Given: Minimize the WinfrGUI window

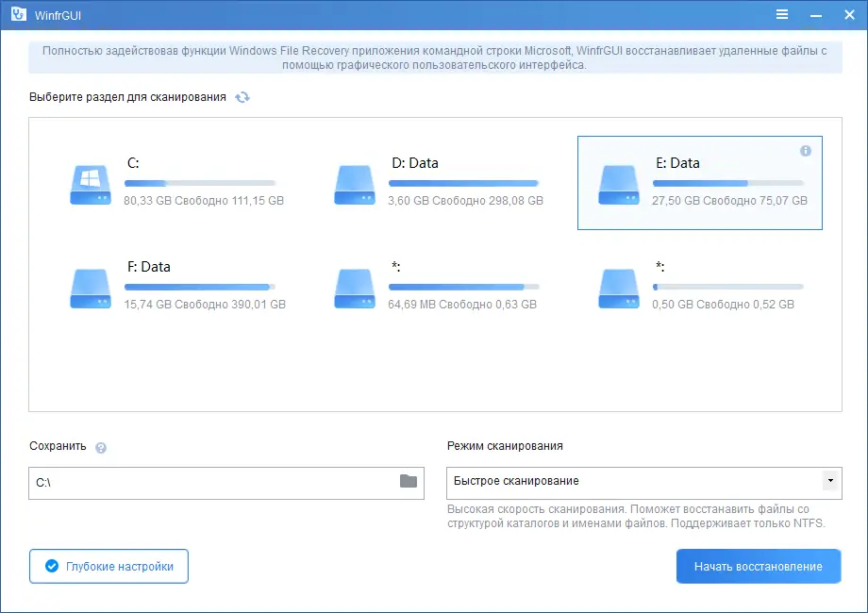Looking at the screenshot, I should click(x=816, y=15).
